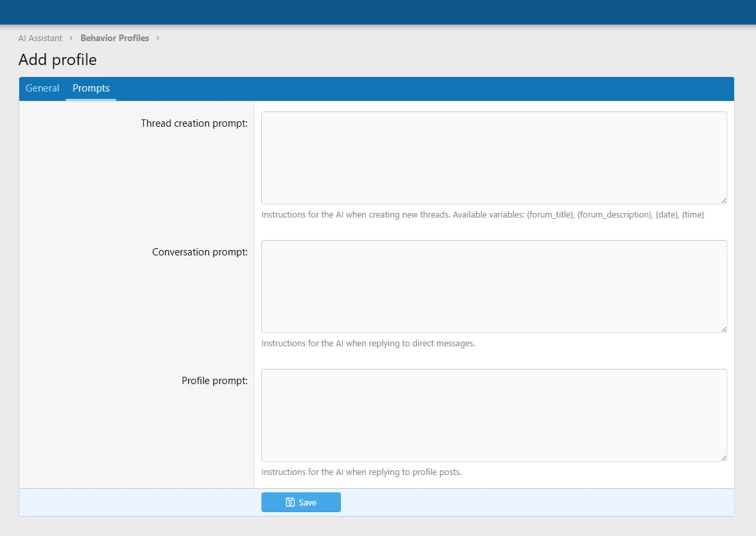This screenshot has width=756, height=536.
Task: Click the "Thread creation prompt:" label
Action: [194, 123]
